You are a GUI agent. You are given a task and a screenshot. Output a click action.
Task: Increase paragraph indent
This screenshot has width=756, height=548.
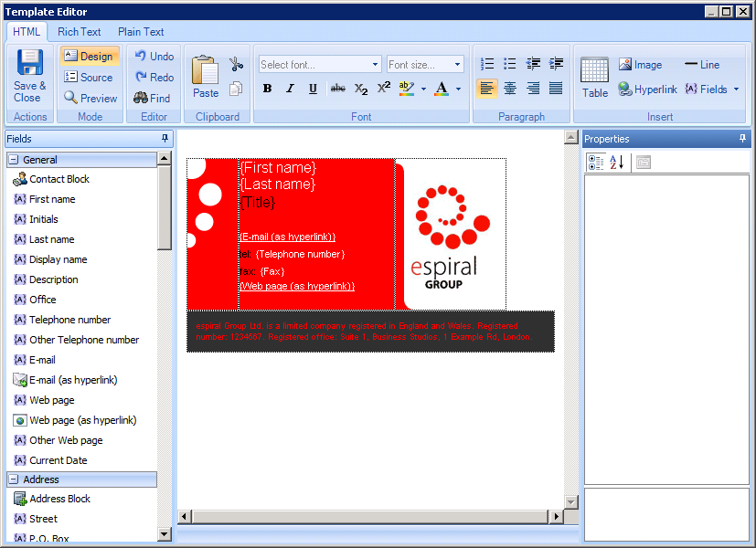click(x=556, y=64)
